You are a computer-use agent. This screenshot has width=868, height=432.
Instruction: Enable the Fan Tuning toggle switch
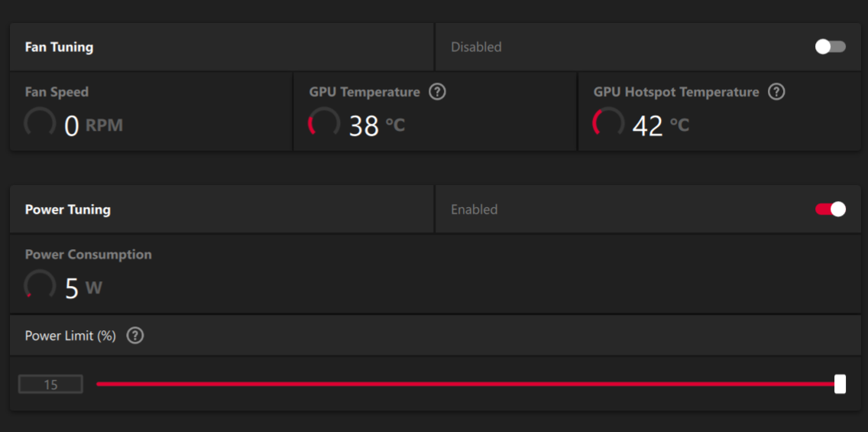(x=831, y=47)
